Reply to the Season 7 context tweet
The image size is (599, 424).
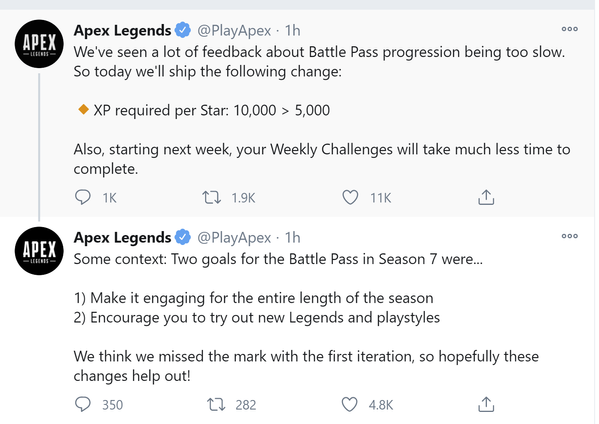point(83,405)
